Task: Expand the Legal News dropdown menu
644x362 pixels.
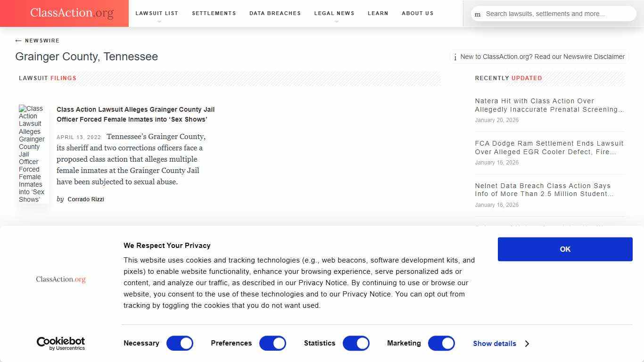Action: [x=334, y=13]
